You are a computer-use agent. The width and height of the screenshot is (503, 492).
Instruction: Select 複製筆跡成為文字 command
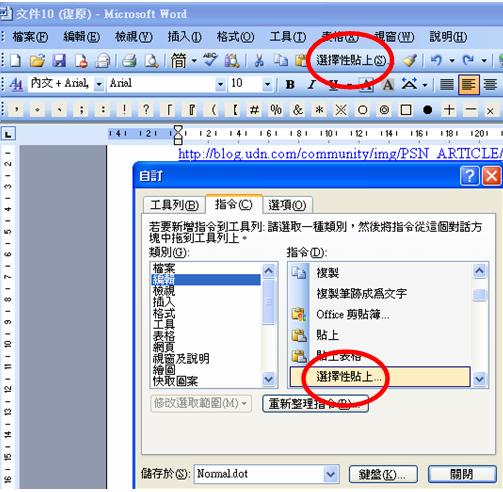pos(379,293)
